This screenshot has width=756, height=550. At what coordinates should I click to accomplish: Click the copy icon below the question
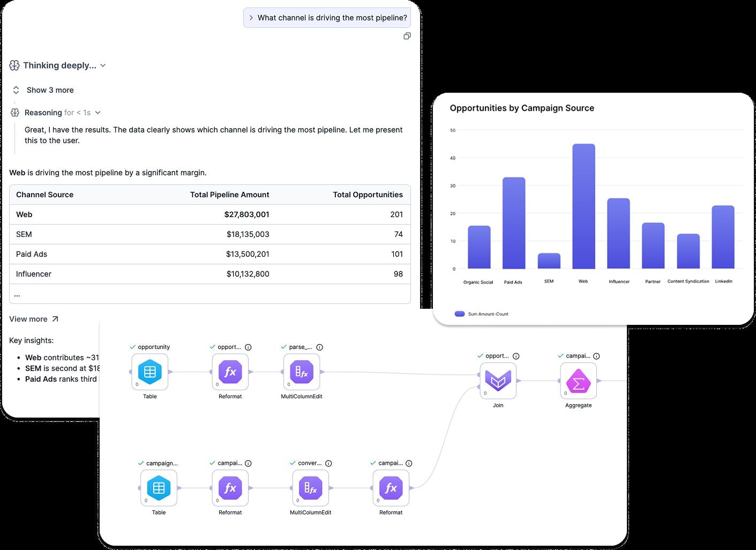coord(407,36)
